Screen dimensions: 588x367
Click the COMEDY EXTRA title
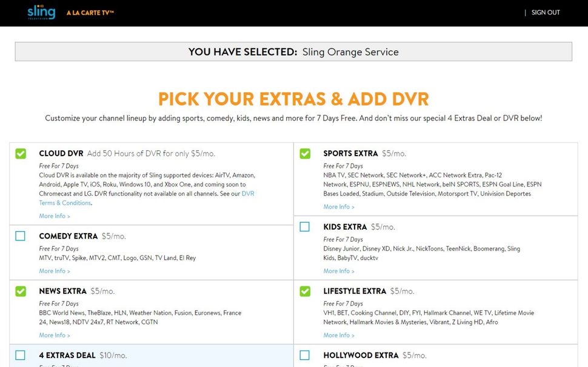coord(68,236)
